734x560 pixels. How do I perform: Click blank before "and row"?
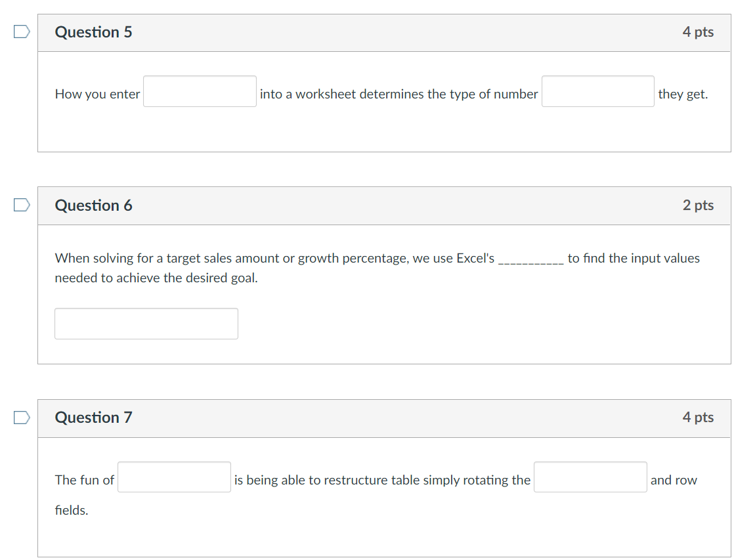tap(590, 477)
